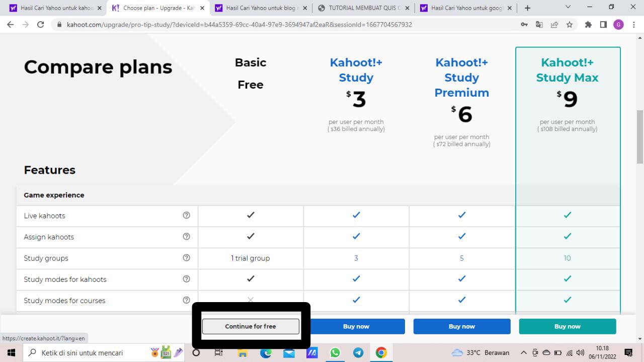Show help for Study modes for kahoots
Image resolution: width=644 pixels, height=362 pixels.
(x=186, y=279)
